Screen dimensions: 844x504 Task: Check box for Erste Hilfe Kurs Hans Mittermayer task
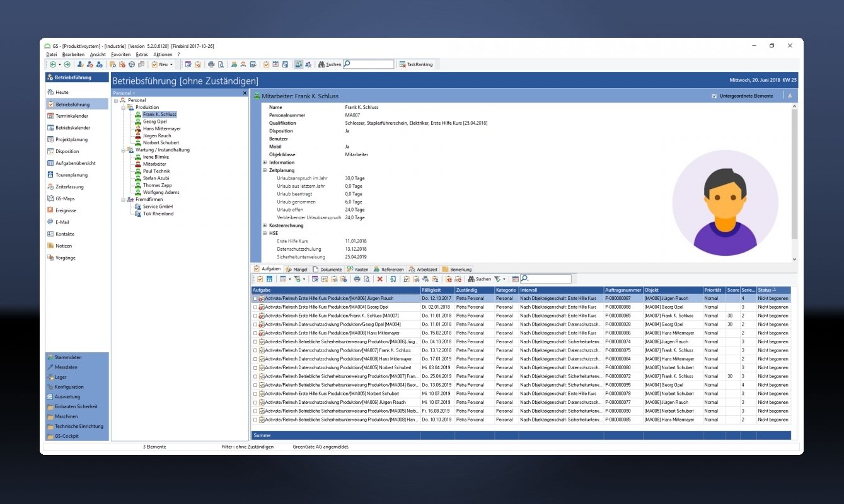255,333
